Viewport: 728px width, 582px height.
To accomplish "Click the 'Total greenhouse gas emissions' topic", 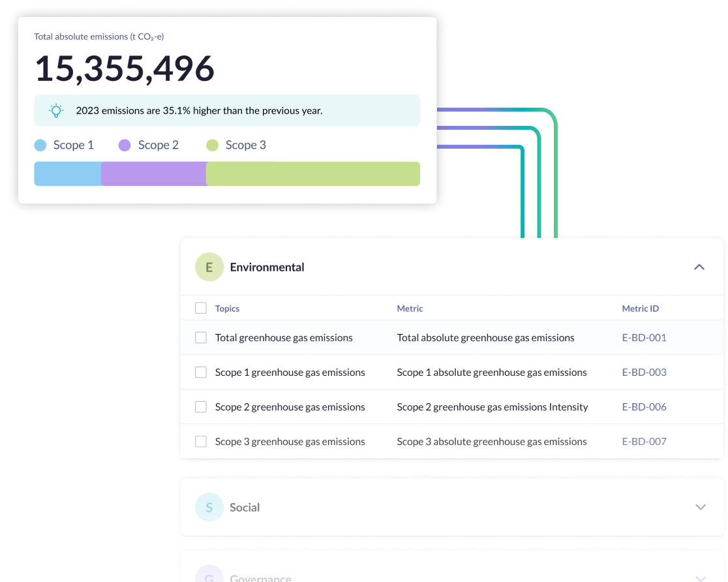I will click(284, 338).
